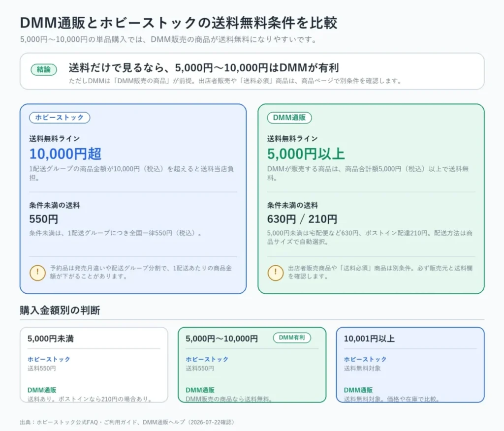Click 条件未満の送料 label in the ホビーストック card

pyautogui.click(x=54, y=205)
